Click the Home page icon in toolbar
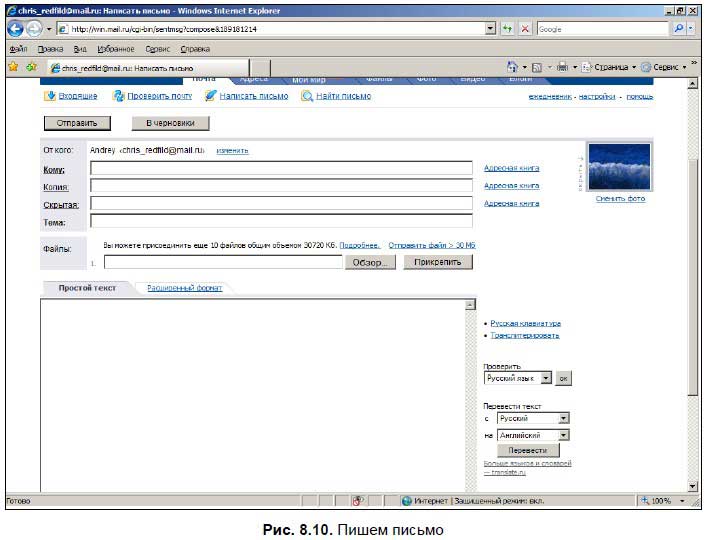 pos(512,67)
